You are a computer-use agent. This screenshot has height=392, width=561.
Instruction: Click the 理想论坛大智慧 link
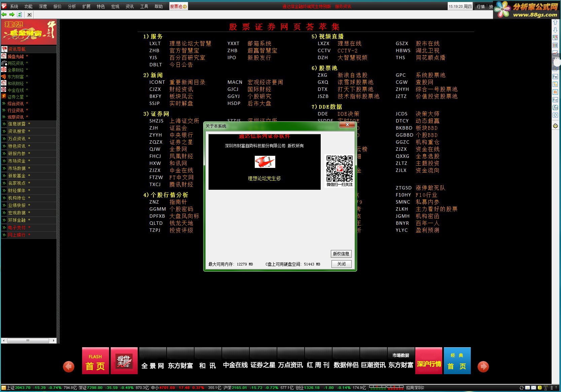(x=190, y=43)
